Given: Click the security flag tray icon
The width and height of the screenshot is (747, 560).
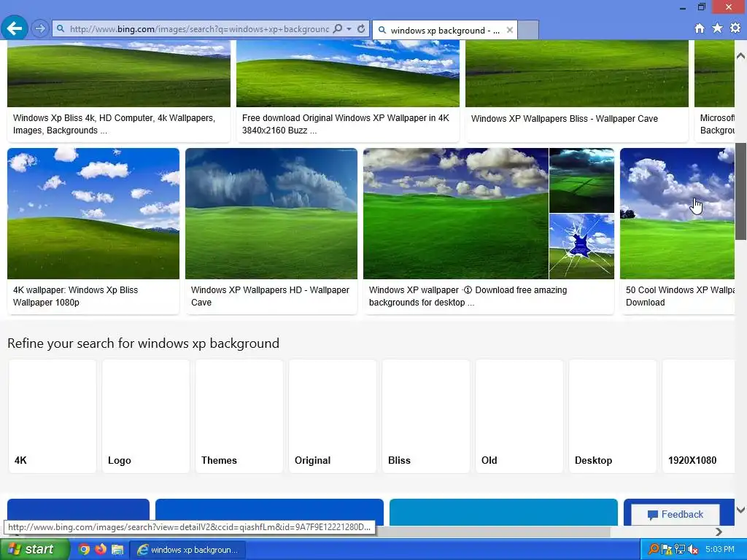Looking at the screenshot, I should click(667, 549).
